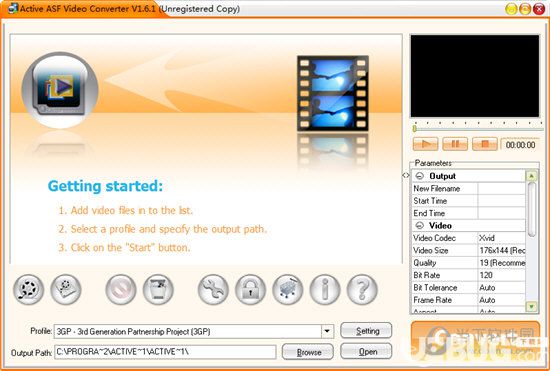Click the shopping cart Buy icon
This screenshot has height=371, width=550.
pos(288,289)
